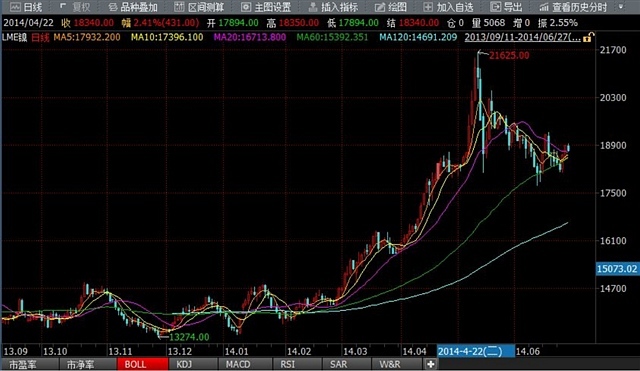
Task: Expand the toolbar overflow dropdown arrow
Action: tap(621, 7)
